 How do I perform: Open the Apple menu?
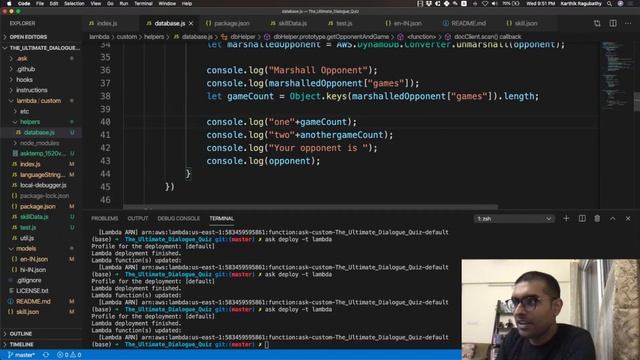point(9,4)
